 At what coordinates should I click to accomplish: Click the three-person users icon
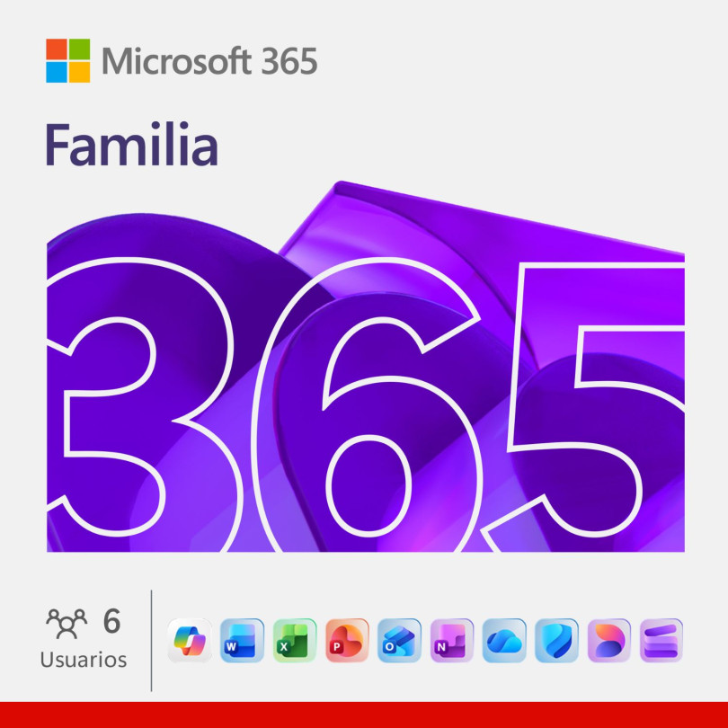(x=67, y=624)
